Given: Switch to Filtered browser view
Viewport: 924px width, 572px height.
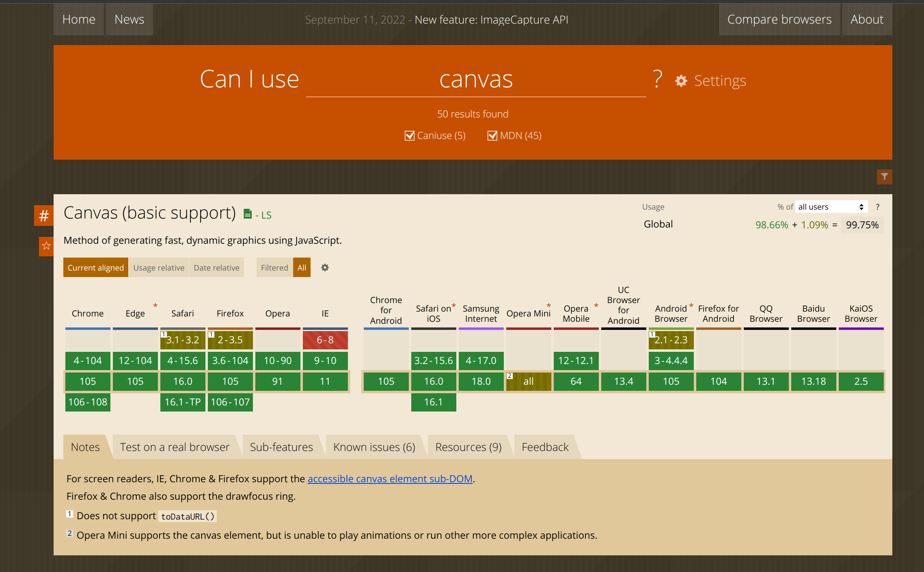Looking at the screenshot, I should click(274, 268).
